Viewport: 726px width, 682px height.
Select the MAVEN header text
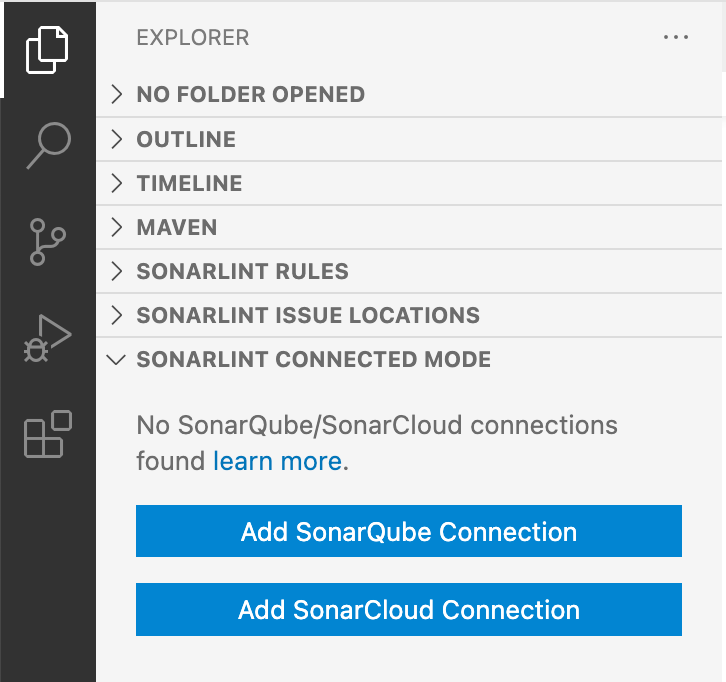(177, 227)
